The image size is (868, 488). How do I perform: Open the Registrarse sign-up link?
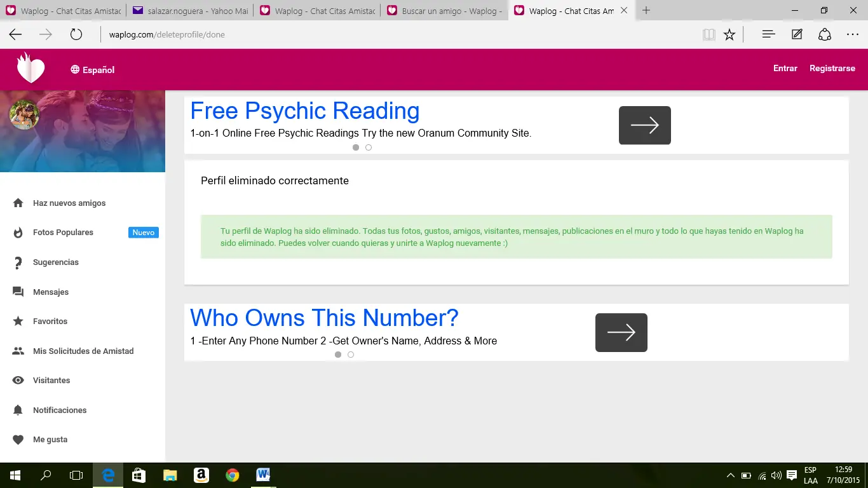(x=832, y=69)
